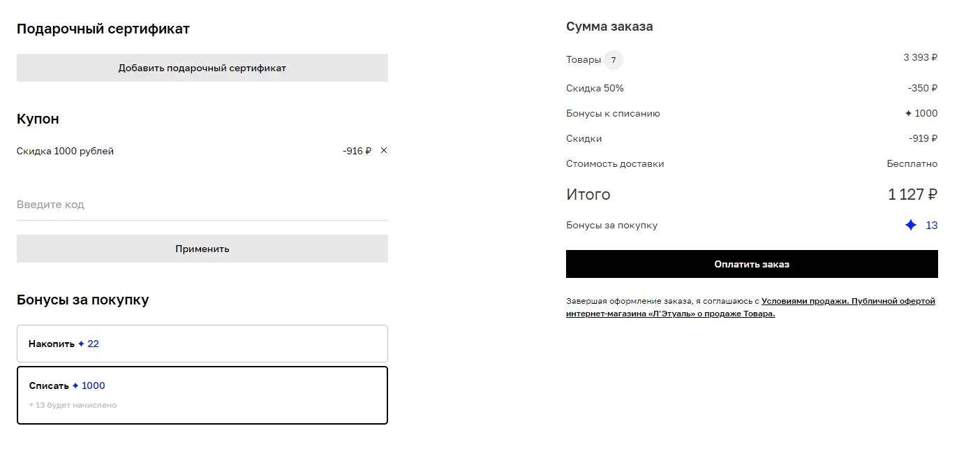Screen dimensions: 980x463
Task: Click Добавить подарочный сертификат button
Action: point(202,68)
